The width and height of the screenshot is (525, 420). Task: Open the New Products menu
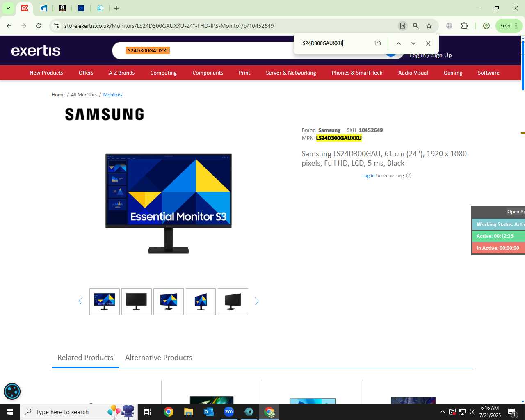tap(46, 73)
